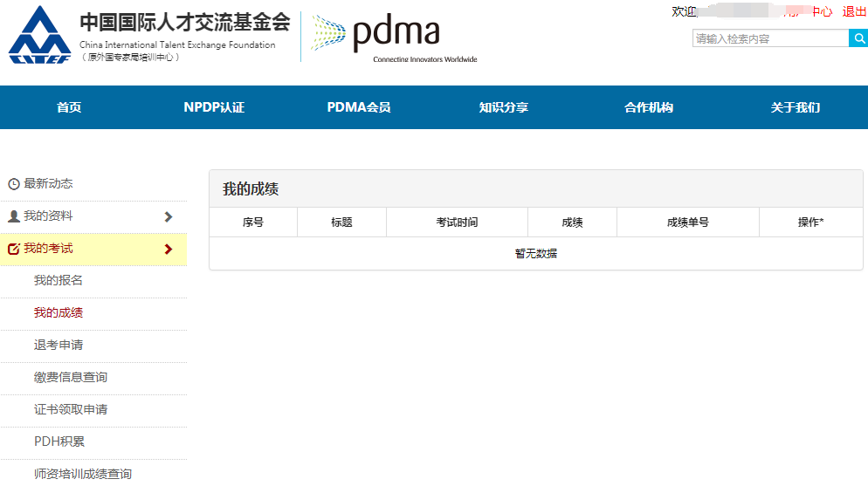Click the 退出 logout link
This screenshot has height=486, width=868.
click(x=854, y=12)
